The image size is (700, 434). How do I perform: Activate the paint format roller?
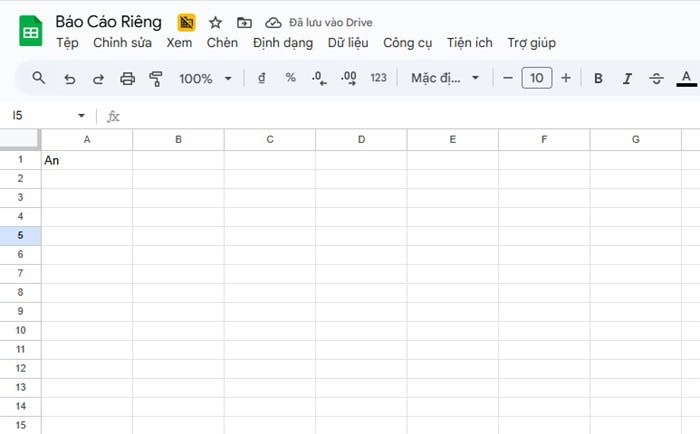tap(155, 78)
